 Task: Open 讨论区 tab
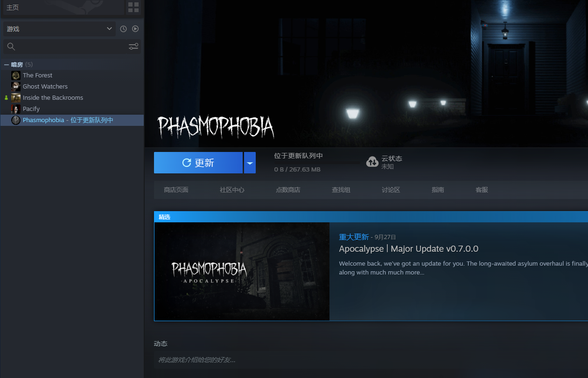(x=391, y=190)
